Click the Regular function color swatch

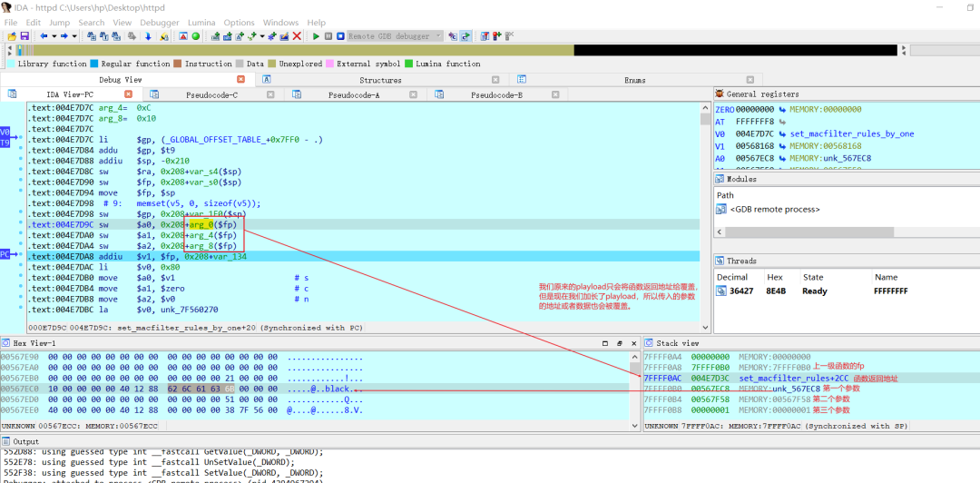93,64
